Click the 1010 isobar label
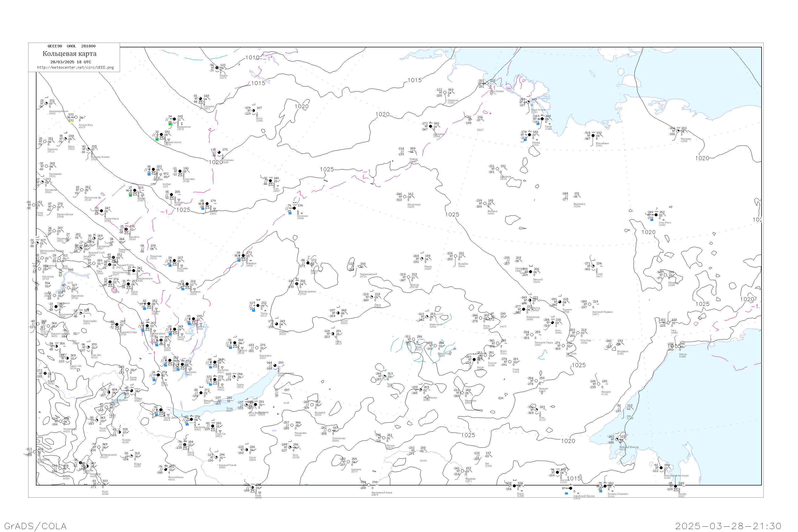Viewport: 798px width, 532px height. [252, 58]
